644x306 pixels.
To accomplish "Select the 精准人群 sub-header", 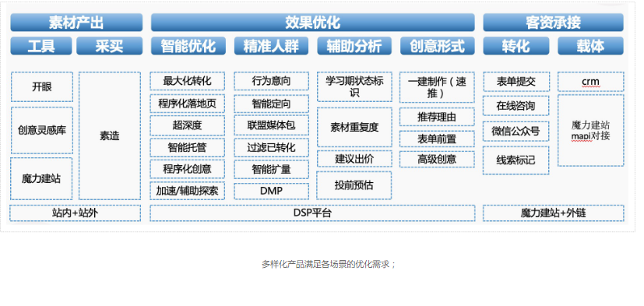I will pyautogui.click(x=271, y=46).
